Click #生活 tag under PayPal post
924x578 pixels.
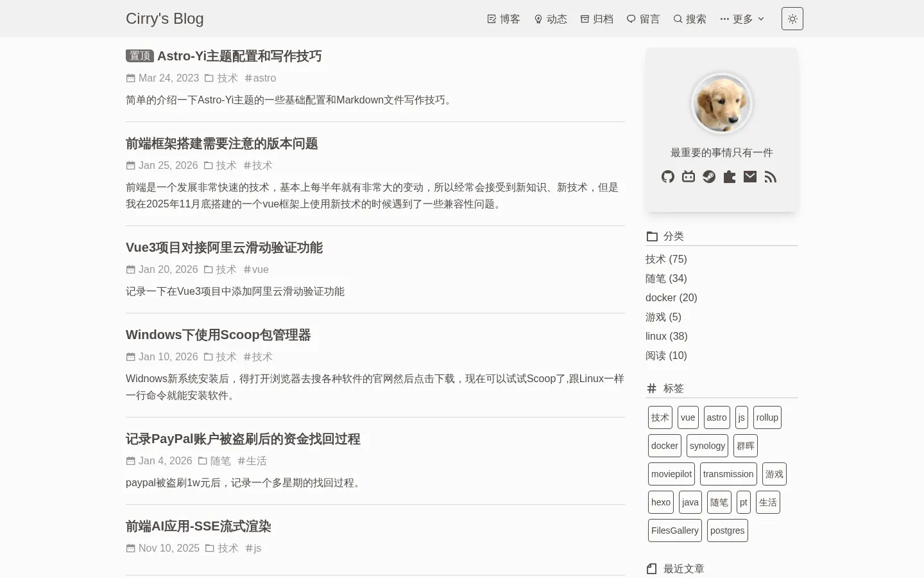[252, 460]
